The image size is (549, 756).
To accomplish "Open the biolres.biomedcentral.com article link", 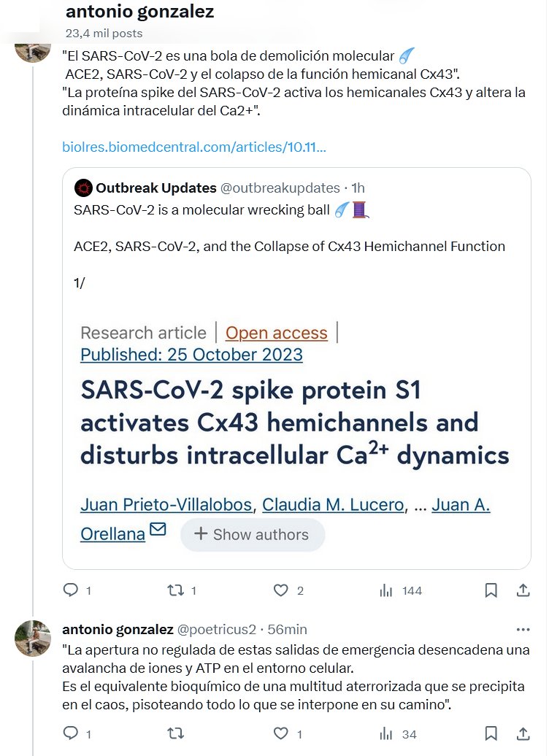I will (x=194, y=147).
